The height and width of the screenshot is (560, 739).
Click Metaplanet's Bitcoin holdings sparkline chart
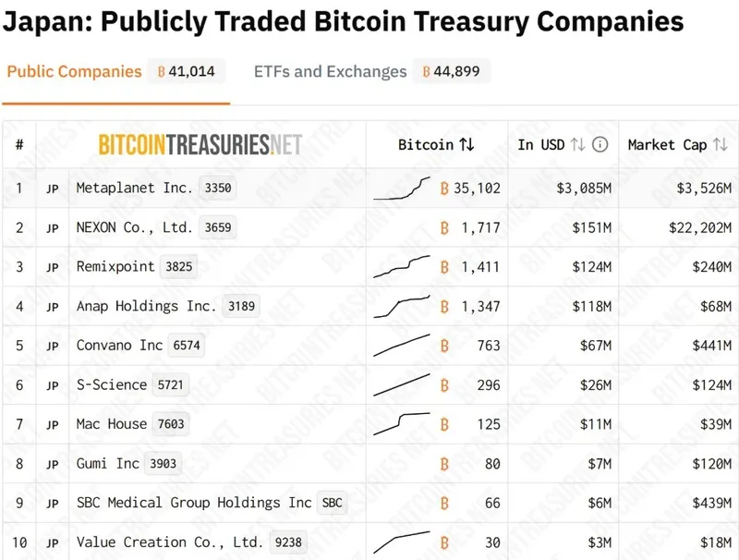point(402,188)
